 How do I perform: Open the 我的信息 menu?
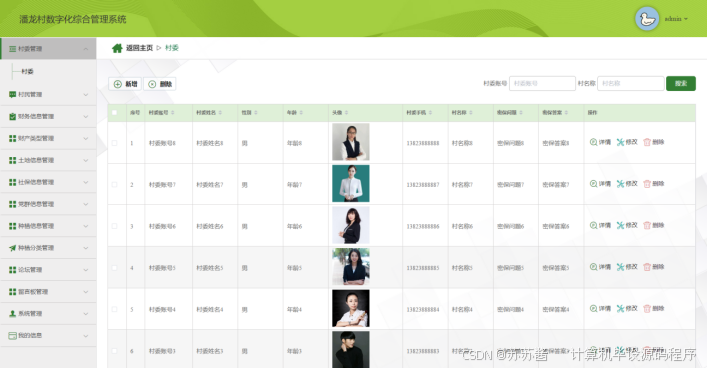pyautogui.click(x=48, y=336)
